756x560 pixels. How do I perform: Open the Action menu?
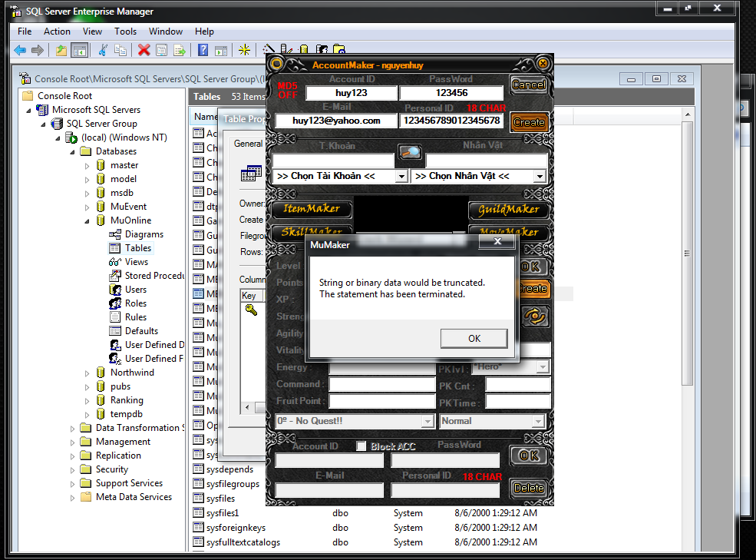(x=57, y=31)
